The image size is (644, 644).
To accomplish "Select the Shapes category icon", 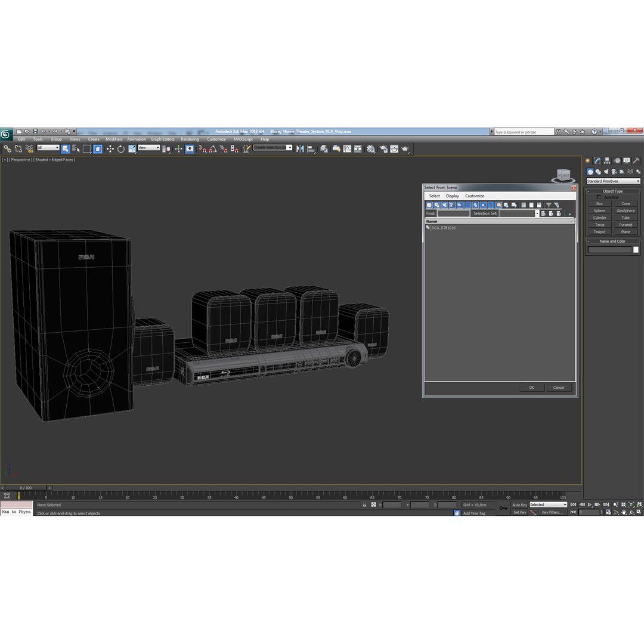I will click(598, 172).
